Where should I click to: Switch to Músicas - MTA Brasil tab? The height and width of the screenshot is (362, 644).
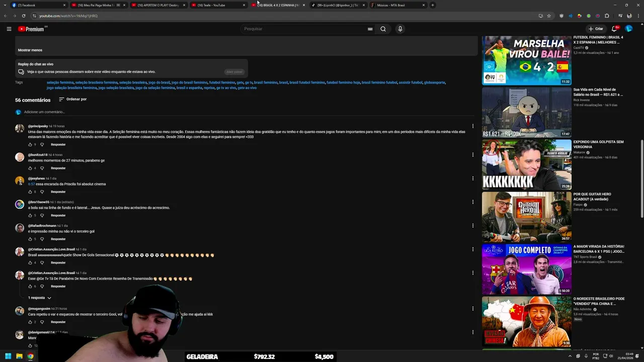(x=397, y=5)
